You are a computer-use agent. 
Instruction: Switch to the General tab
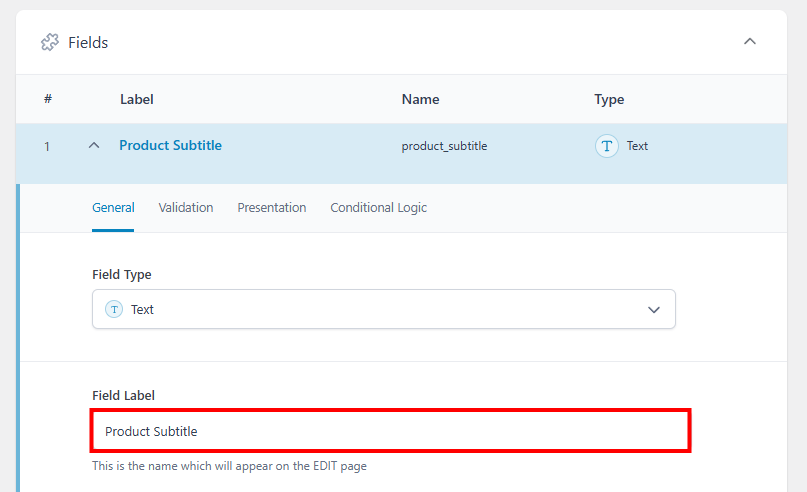113,208
